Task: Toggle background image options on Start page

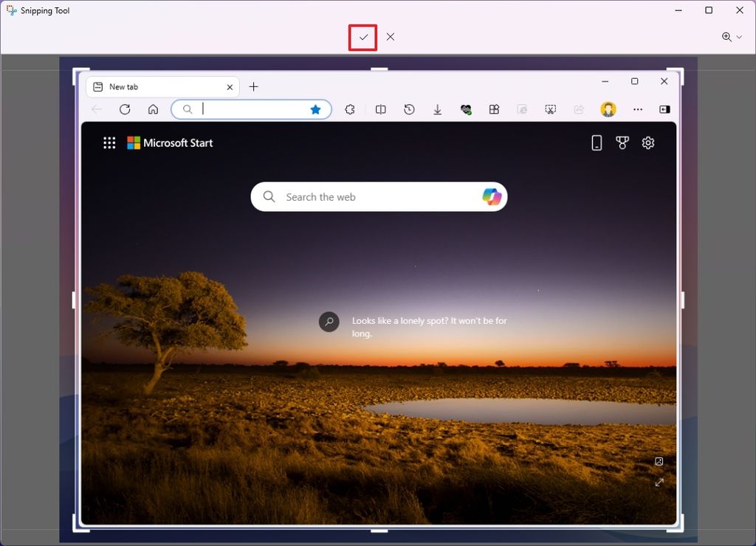Action: [x=659, y=461]
